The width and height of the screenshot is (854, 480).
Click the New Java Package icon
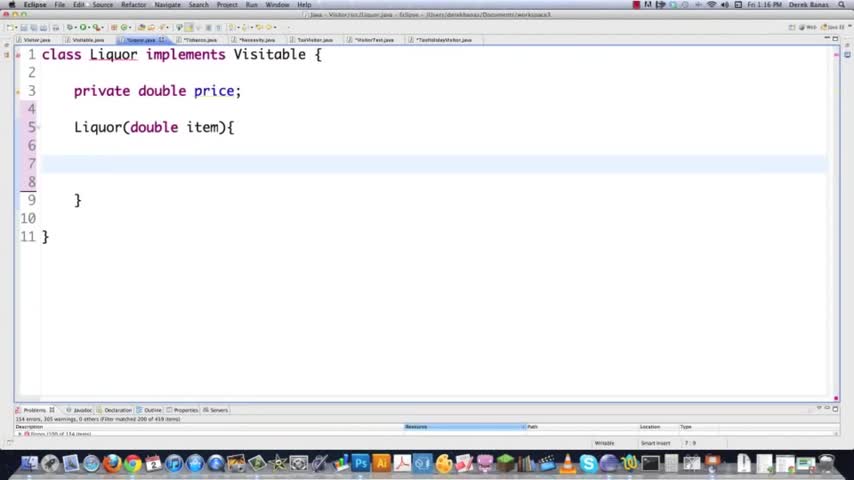[x=114, y=27]
